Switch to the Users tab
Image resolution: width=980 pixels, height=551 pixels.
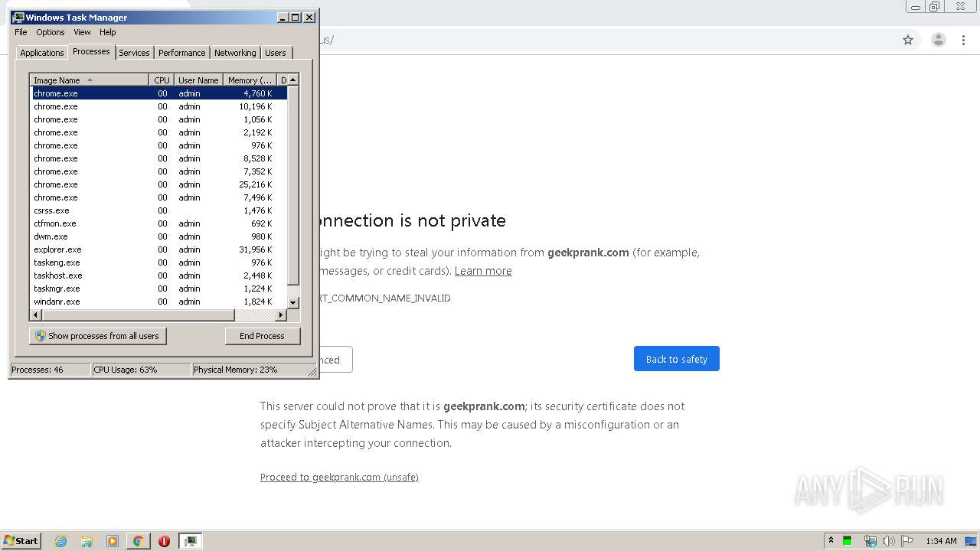click(276, 53)
